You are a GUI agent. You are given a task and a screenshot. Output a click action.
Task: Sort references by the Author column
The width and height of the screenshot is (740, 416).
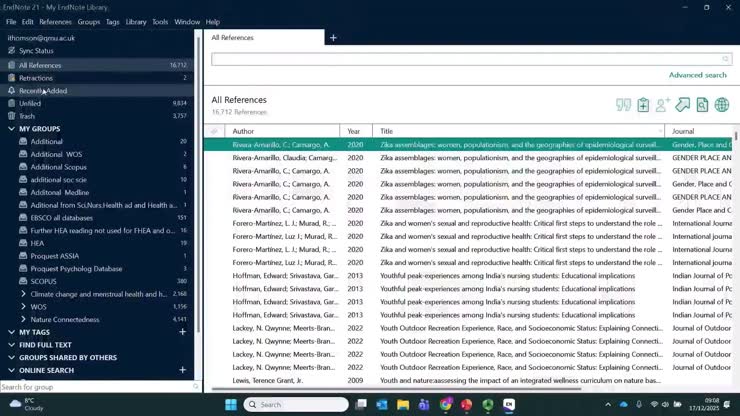point(282,131)
